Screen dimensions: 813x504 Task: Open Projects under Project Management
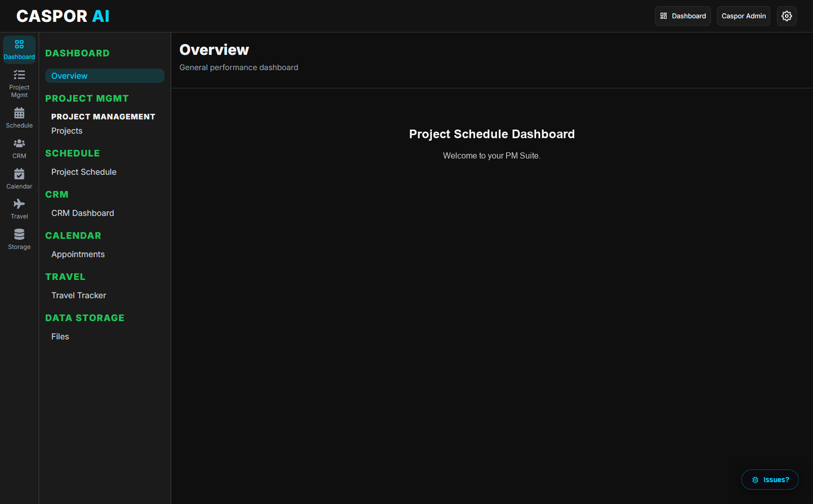[x=67, y=131]
